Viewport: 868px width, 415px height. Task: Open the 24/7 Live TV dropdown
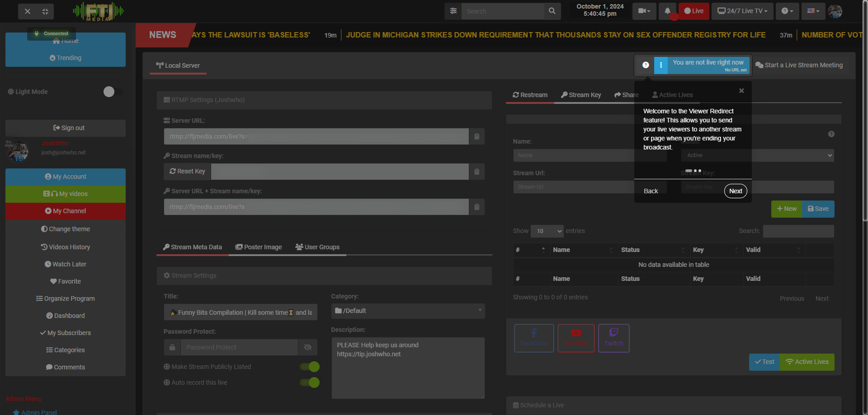(x=742, y=11)
